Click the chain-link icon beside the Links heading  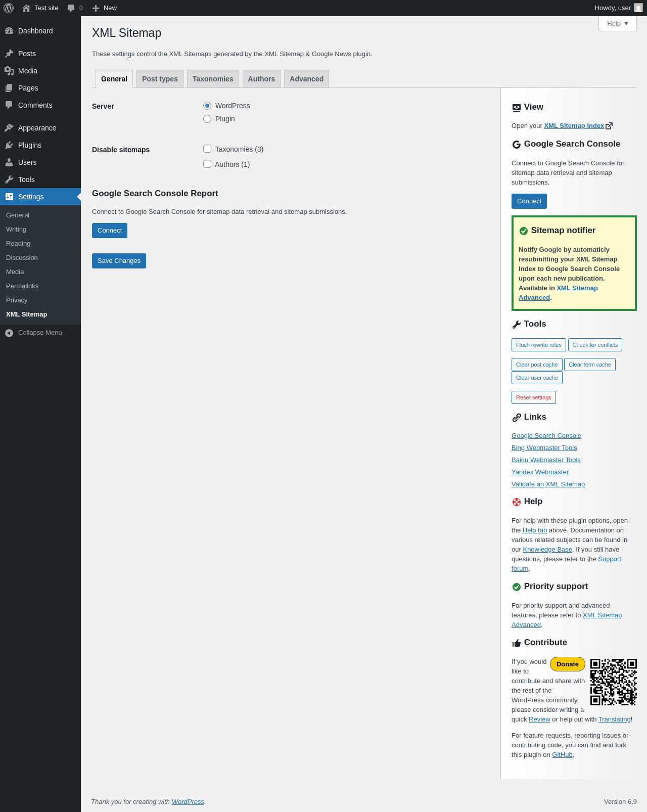[517, 418]
